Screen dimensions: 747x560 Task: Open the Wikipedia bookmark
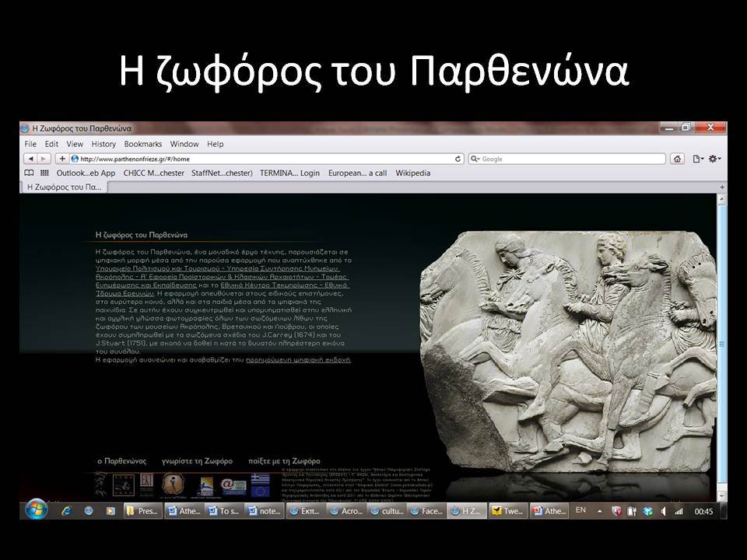(x=412, y=173)
